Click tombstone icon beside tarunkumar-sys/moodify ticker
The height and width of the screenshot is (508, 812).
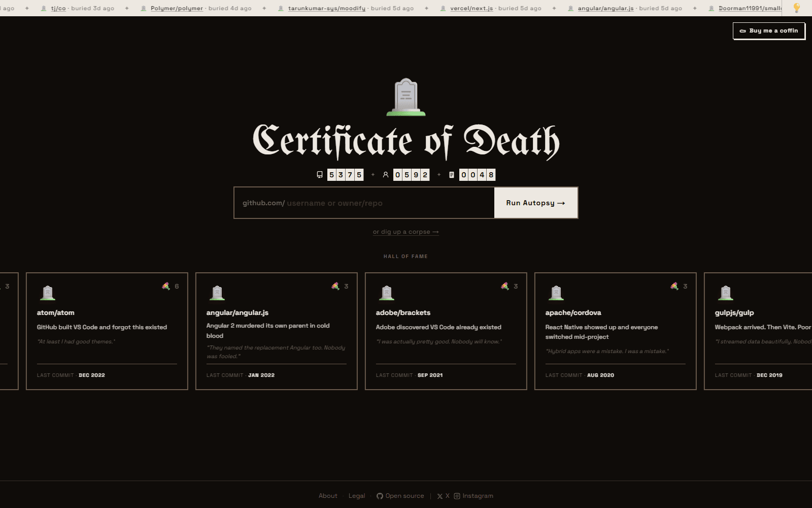[281, 8]
